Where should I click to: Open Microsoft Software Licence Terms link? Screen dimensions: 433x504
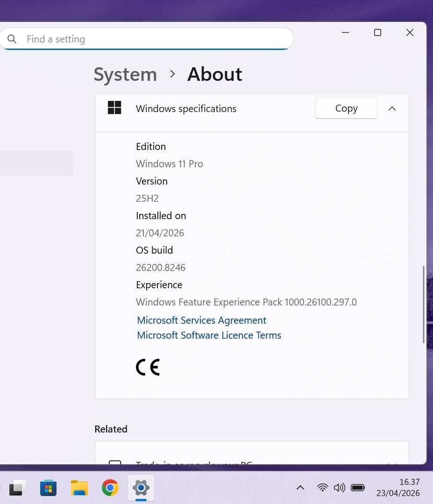pos(209,335)
